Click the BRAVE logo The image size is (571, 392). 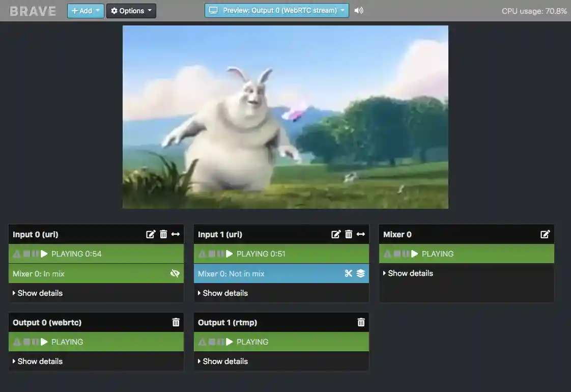pos(32,10)
